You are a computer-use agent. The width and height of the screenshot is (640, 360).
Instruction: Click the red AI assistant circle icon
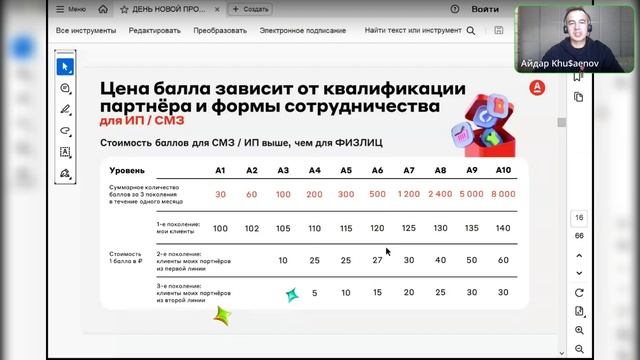pyautogui.click(x=537, y=88)
